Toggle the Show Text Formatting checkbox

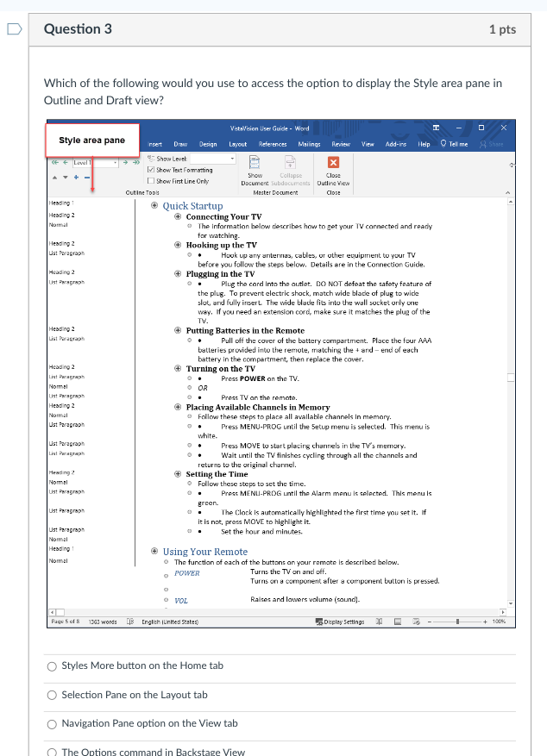click(x=151, y=170)
